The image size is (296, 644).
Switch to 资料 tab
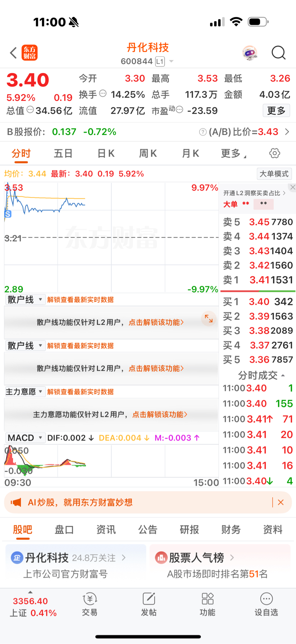pyautogui.click(x=273, y=529)
